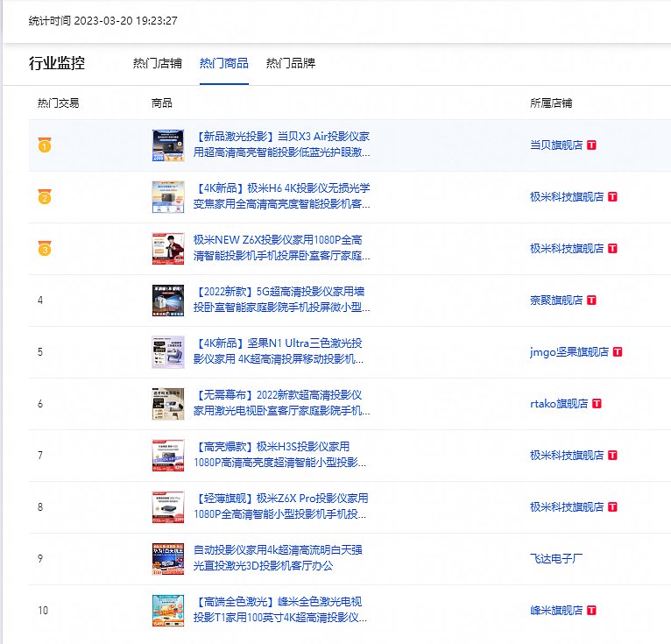
Task: Click the Tmall badge beside 当贝旗舰店
Action: (x=592, y=145)
